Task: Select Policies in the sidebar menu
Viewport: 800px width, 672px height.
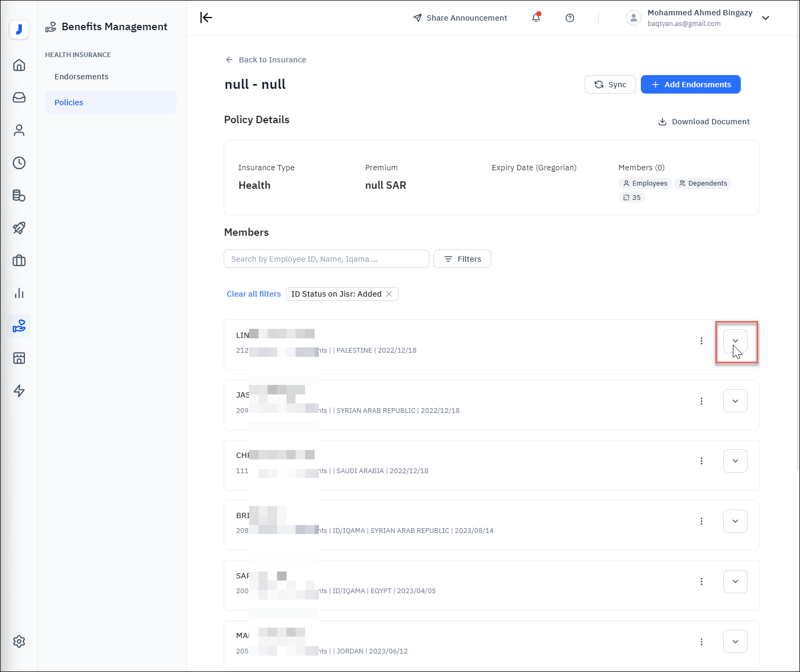Action: pos(69,103)
